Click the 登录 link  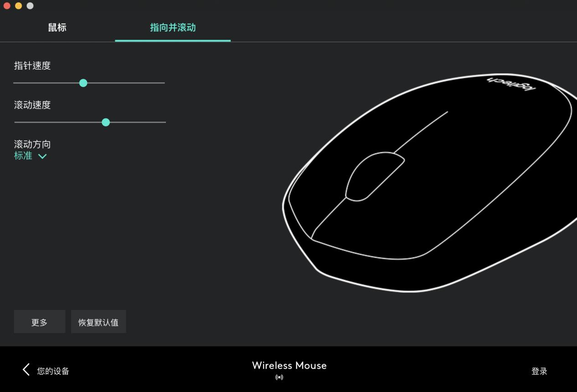(x=539, y=371)
